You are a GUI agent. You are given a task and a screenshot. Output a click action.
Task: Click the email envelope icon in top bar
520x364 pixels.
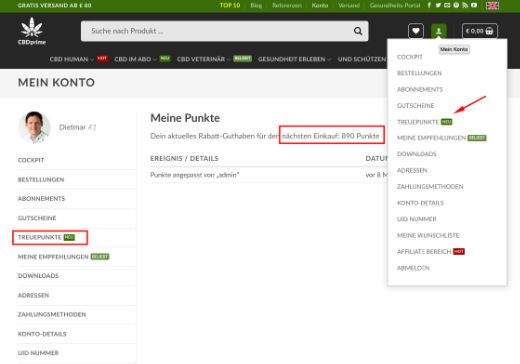(447, 5)
